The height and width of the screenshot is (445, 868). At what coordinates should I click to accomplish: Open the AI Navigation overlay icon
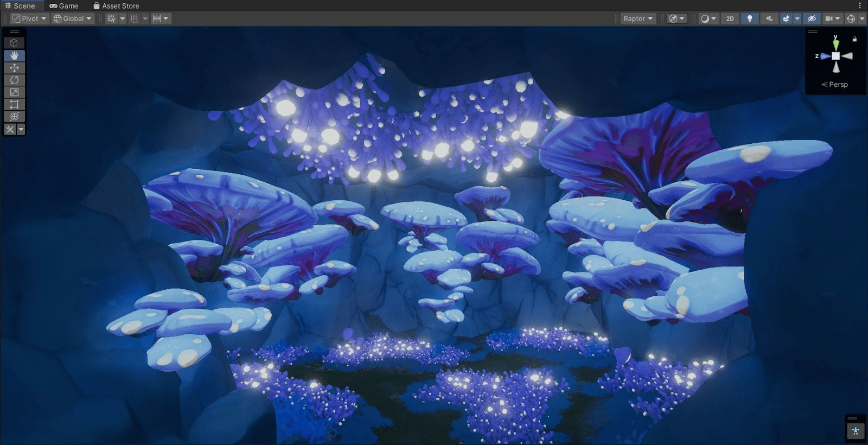(x=856, y=431)
